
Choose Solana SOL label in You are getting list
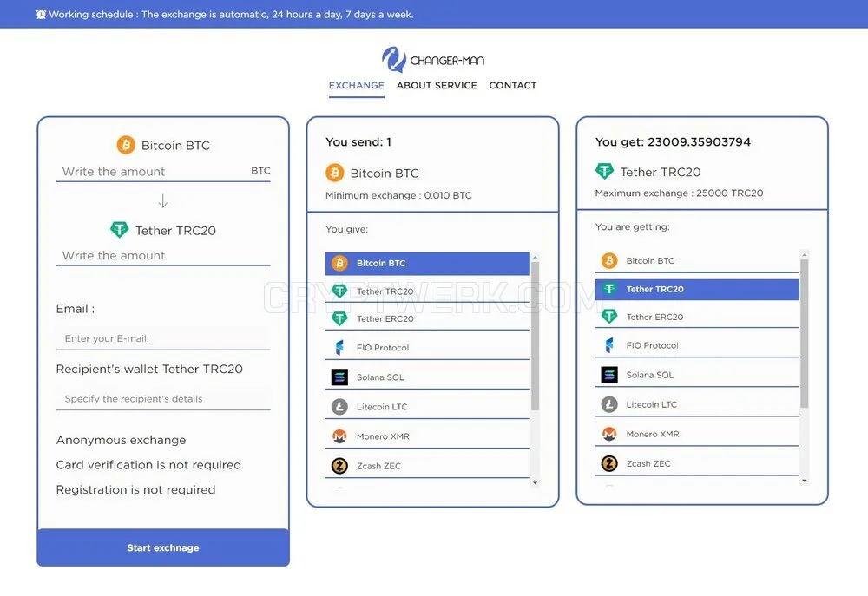click(650, 375)
